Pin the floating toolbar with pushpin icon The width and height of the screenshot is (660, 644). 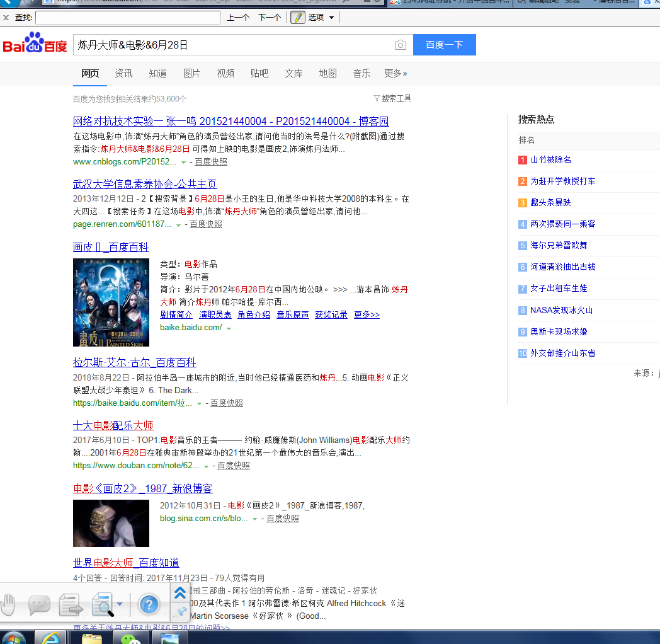[x=181, y=612]
